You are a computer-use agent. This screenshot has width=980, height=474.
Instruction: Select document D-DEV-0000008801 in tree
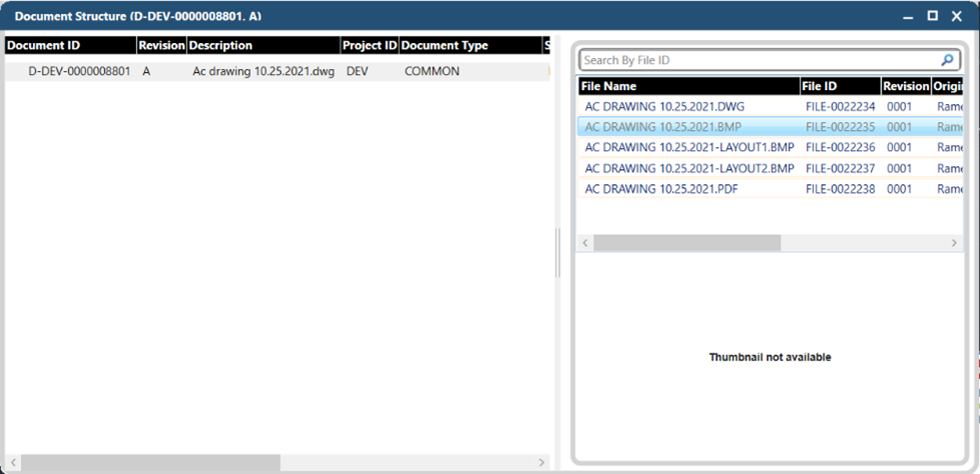79,72
